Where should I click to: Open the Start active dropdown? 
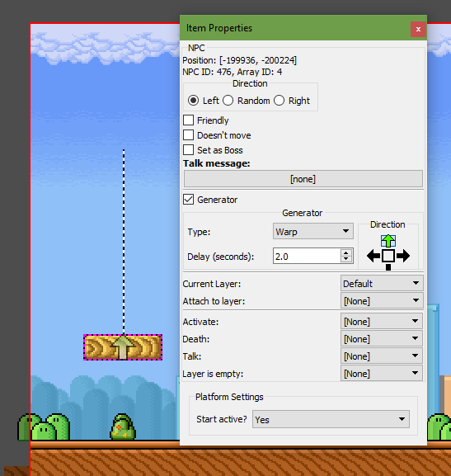[331, 419]
